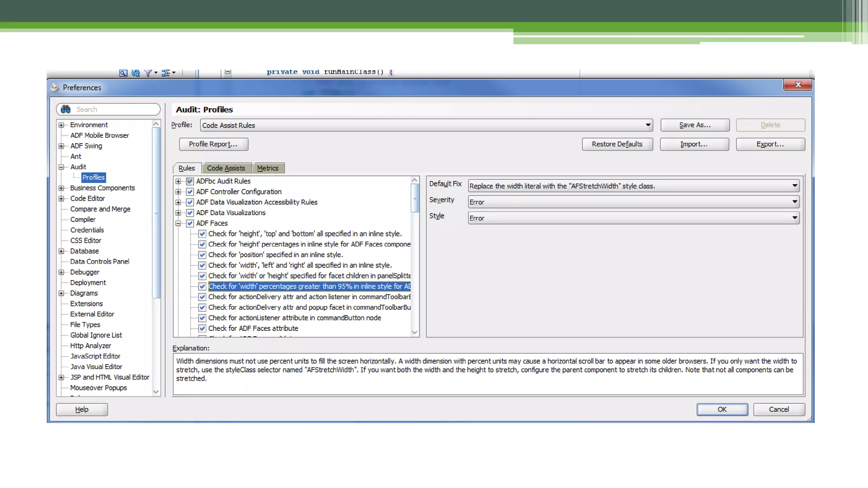Expand the Business Components tree node
868x488 pixels.
pyautogui.click(x=61, y=188)
